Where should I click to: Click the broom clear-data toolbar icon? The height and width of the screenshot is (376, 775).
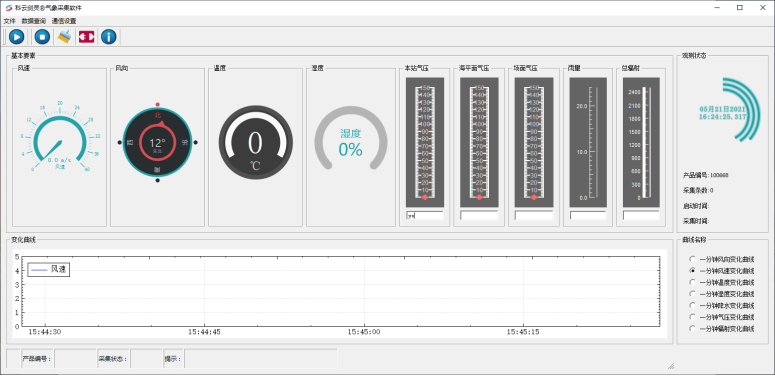coord(64,37)
